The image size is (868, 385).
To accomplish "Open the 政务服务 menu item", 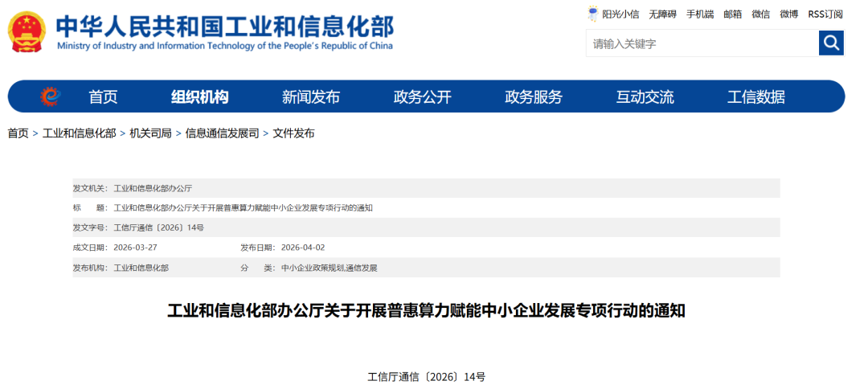I will tap(534, 97).
